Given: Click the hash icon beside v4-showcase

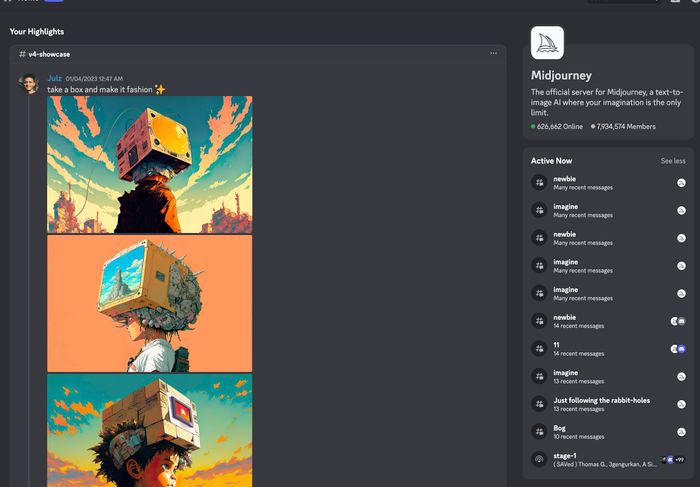Looking at the screenshot, I should (x=22, y=54).
